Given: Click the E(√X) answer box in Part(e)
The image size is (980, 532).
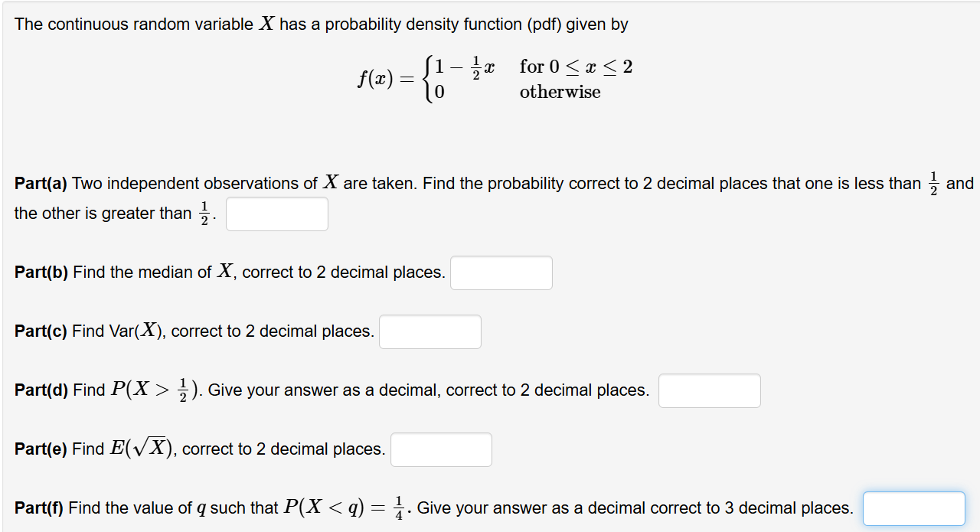Looking at the screenshot, I should [x=440, y=449].
